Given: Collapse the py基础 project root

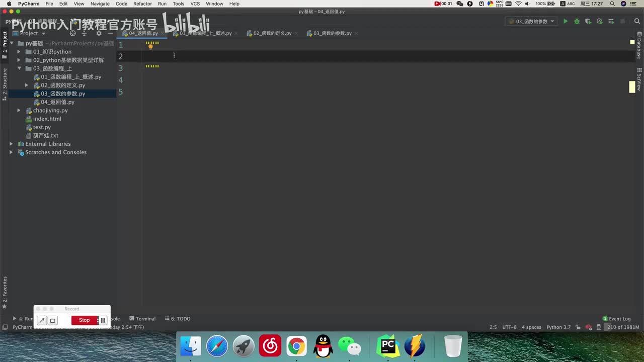Looking at the screenshot, I should coord(11,43).
